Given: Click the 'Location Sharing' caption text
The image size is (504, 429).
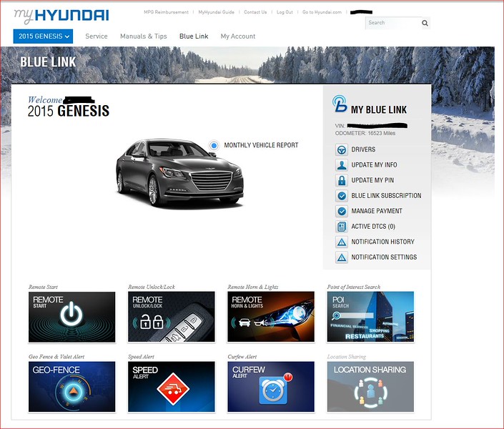Looking at the screenshot, I should pos(347,357).
